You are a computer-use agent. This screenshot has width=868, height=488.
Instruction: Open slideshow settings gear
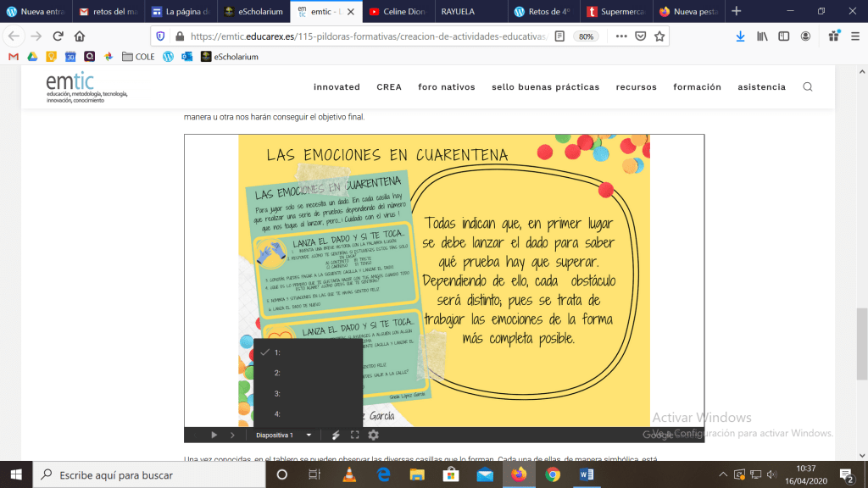click(373, 435)
